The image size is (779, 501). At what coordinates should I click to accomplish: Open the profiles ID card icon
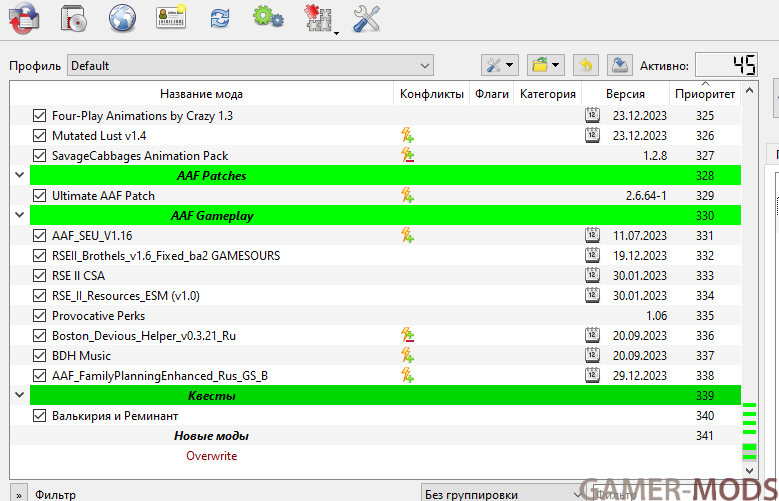[x=171, y=17]
